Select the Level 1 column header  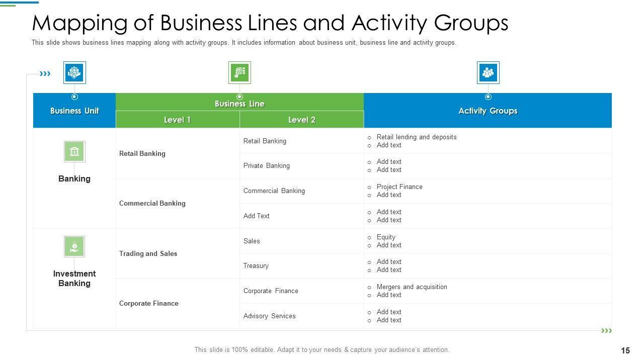(x=177, y=120)
